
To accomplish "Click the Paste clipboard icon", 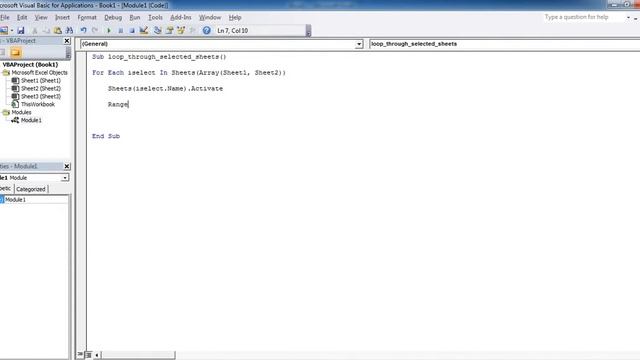I will (58, 31).
